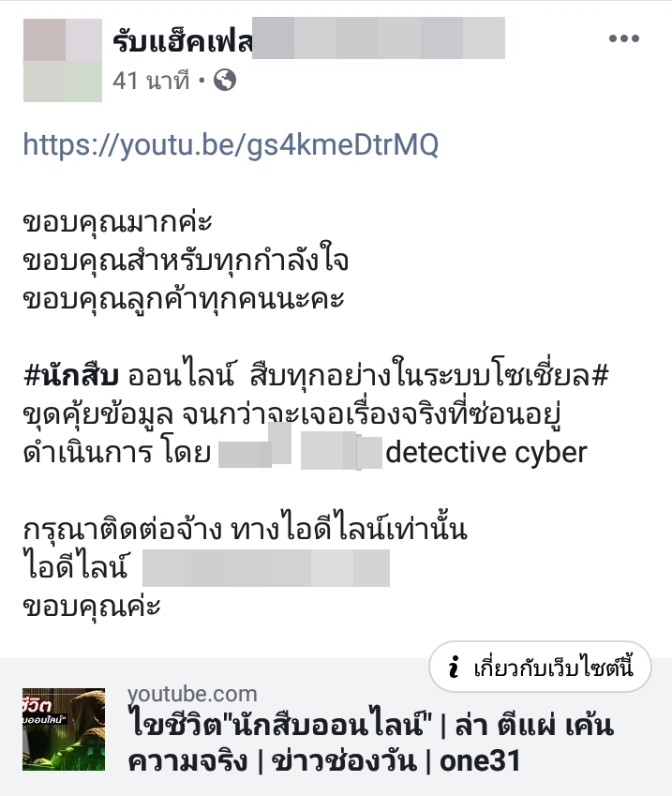Click the blurred Line ID text

coord(266,568)
